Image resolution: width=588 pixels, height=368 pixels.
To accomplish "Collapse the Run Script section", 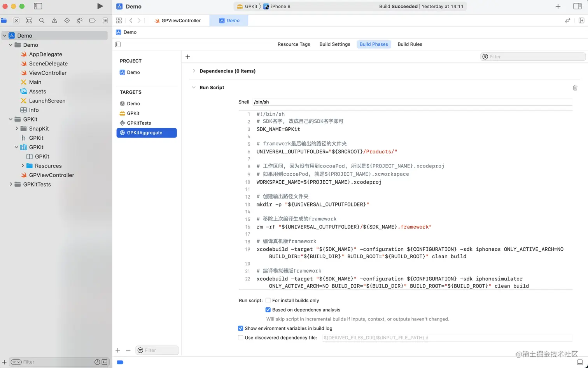I will [194, 88].
